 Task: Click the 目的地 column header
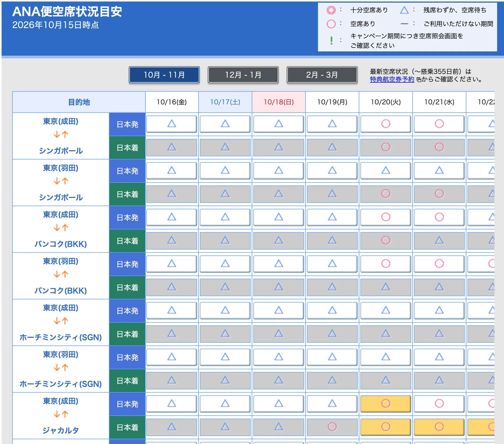pos(79,102)
